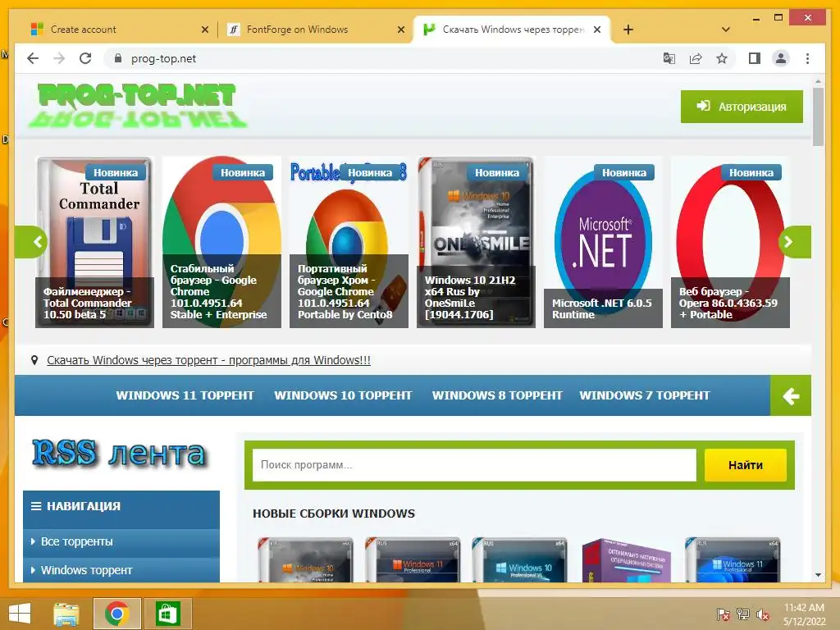
Task: Open Windows 10 21H2 OneSmiLe card
Action: tap(476, 242)
